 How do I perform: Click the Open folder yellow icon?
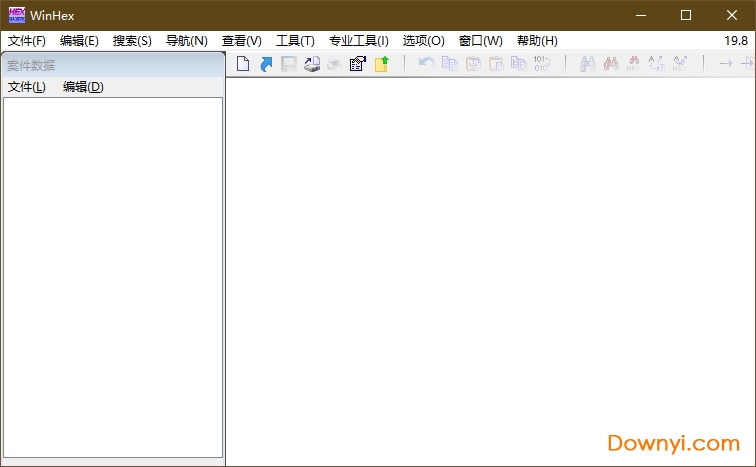[381, 64]
